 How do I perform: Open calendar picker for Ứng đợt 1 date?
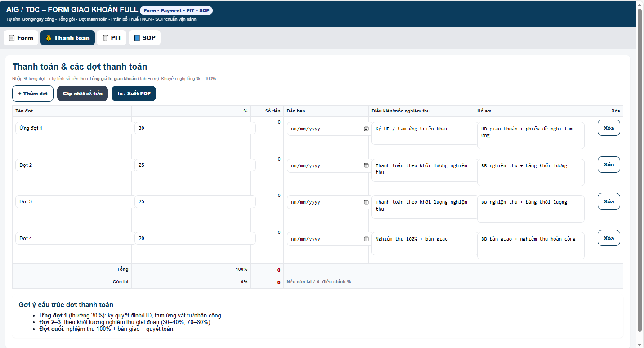pyautogui.click(x=366, y=129)
